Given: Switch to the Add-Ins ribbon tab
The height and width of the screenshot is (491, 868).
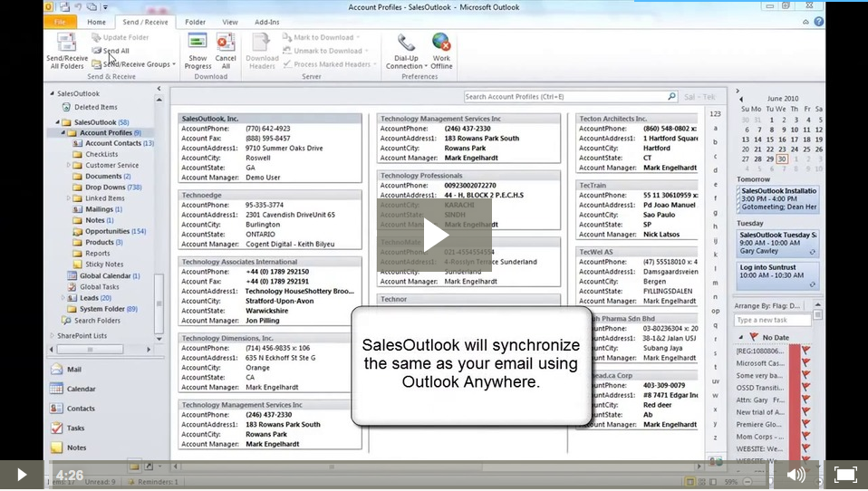Looking at the screenshot, I should [266, 22].
